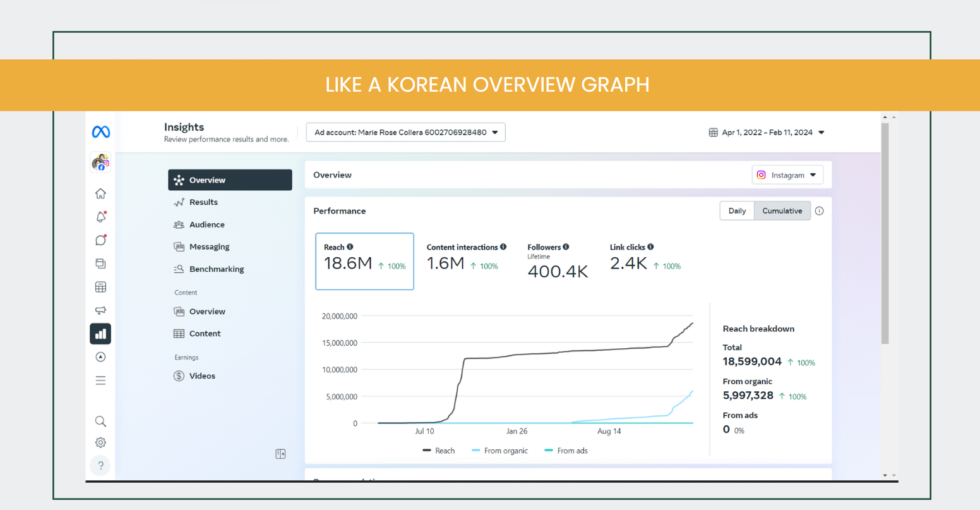The image size is (980, 510).
Task: Open the help question mark icon
Action: coord(100,466)
